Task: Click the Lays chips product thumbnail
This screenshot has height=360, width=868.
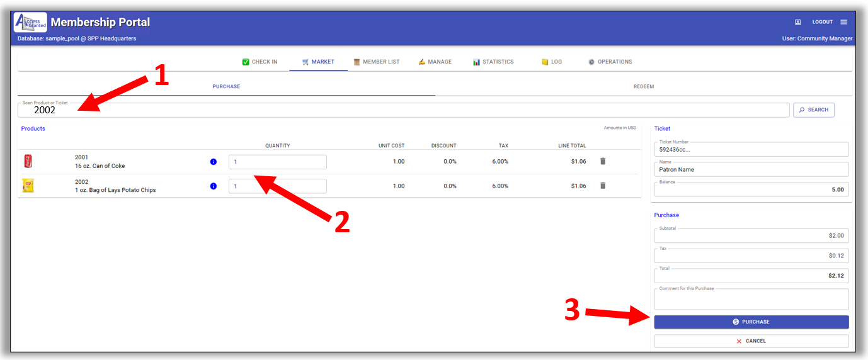Action: tap(28, 186)
